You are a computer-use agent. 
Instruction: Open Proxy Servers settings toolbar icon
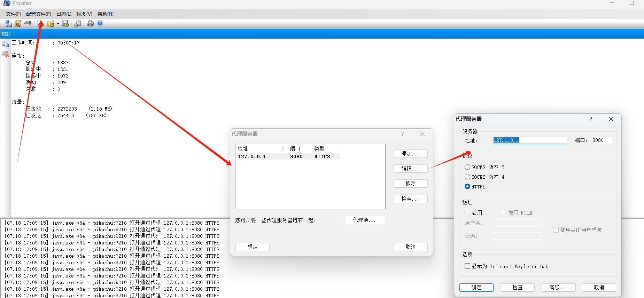(8, 23)
